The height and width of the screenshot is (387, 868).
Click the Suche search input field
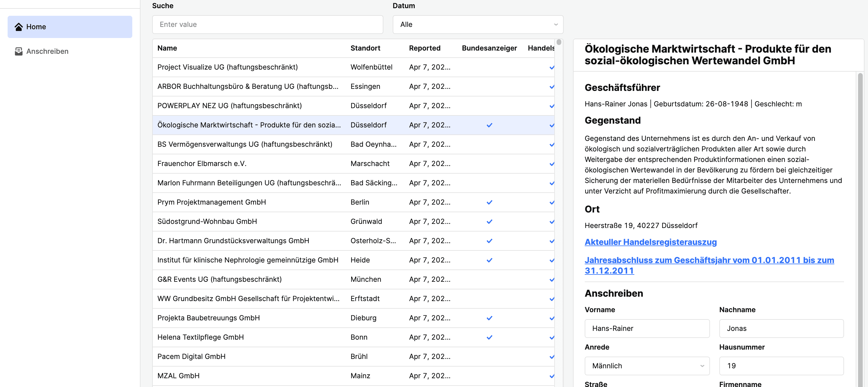point(267,25)
